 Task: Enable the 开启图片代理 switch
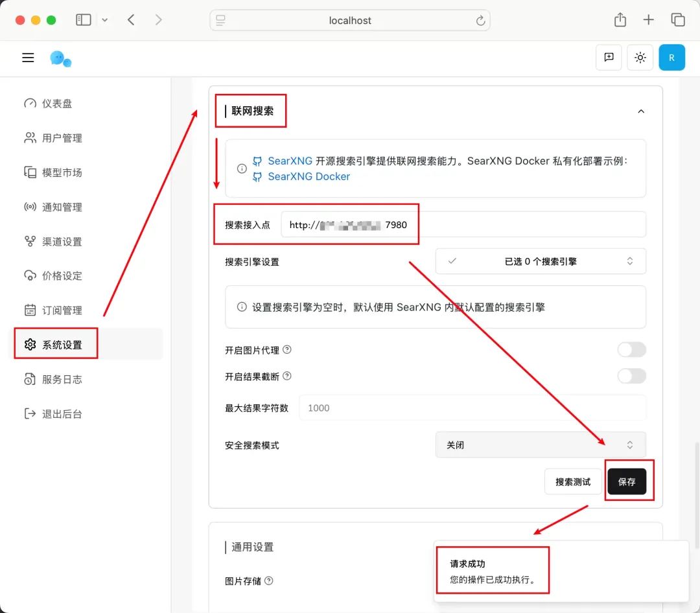click(x=631, y=349)
